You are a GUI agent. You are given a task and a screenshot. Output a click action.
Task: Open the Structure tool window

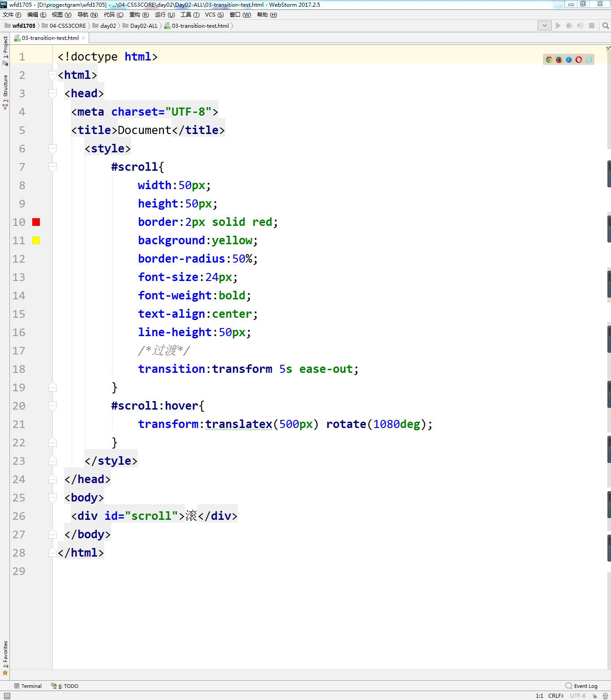[5, 92]
